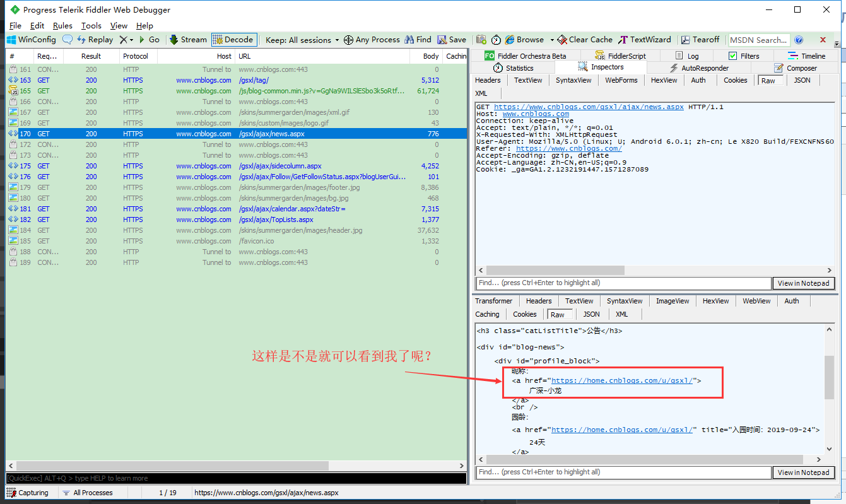Image resolution: width=846 pixels, height=504 pixels.
Task: Open the Tools menu
Action: (x=91, y=26)
